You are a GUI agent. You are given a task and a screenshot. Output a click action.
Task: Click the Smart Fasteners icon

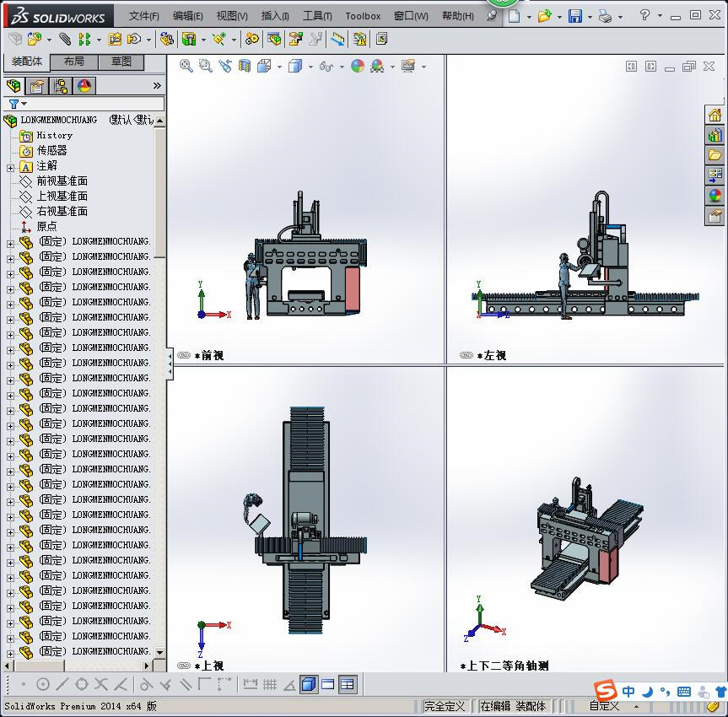click(x=115, y=39)
